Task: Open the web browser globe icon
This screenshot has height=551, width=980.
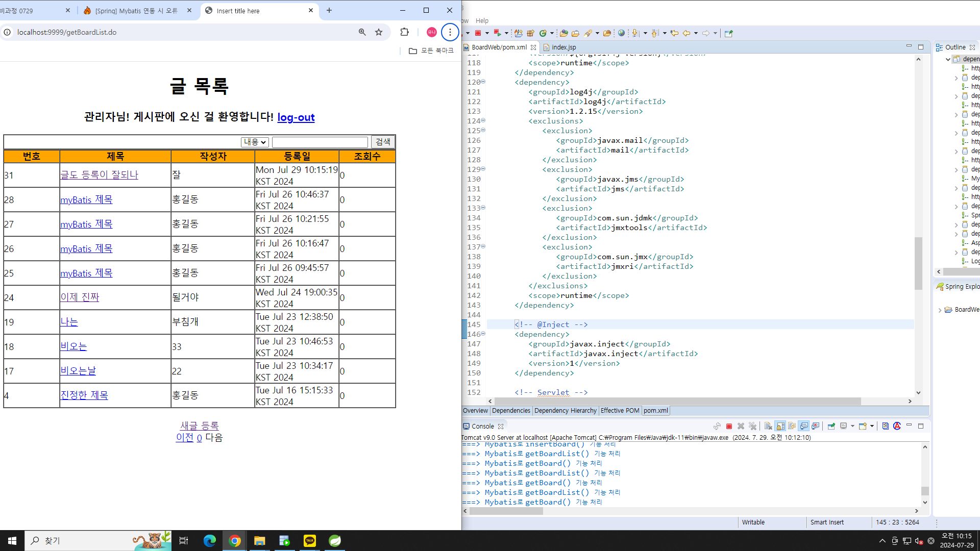Action: (621, 33)
